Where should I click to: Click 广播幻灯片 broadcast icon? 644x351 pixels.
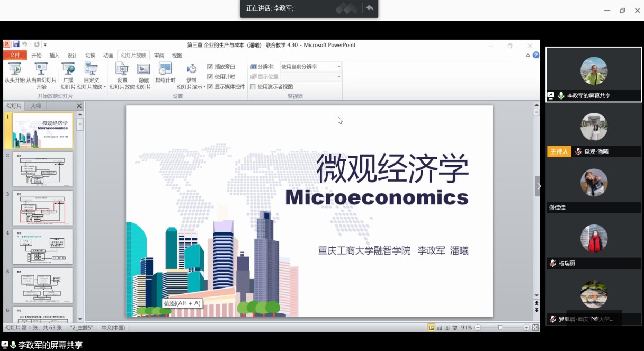coord(68,69)
